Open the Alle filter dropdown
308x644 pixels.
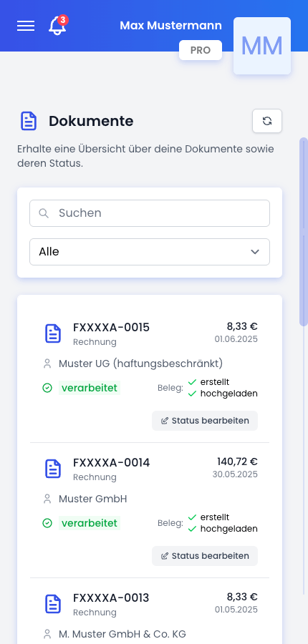click(x=150, y=252)
